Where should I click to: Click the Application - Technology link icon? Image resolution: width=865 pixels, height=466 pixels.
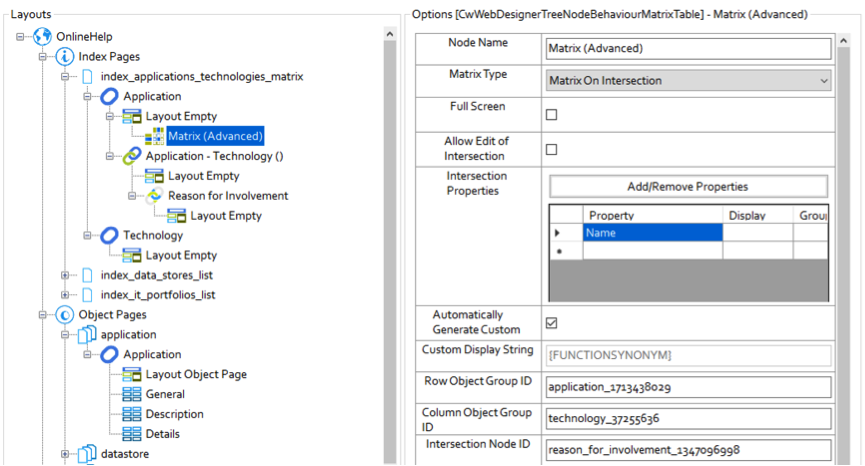[132, 156]
